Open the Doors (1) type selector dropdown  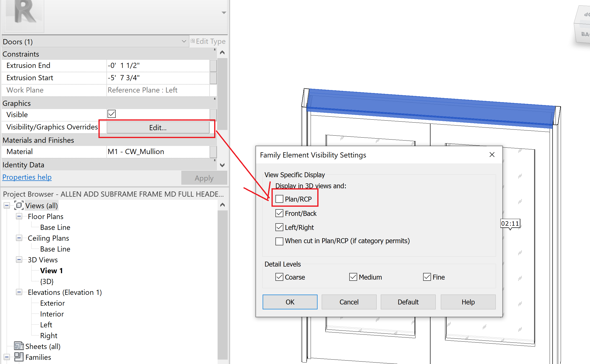184,41
